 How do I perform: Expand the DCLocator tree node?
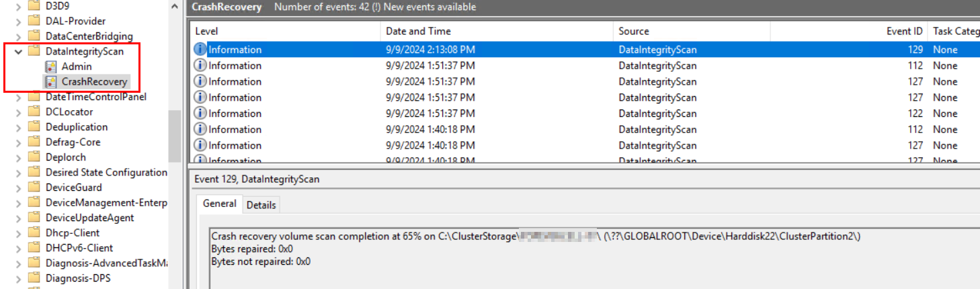coord(19,112)
